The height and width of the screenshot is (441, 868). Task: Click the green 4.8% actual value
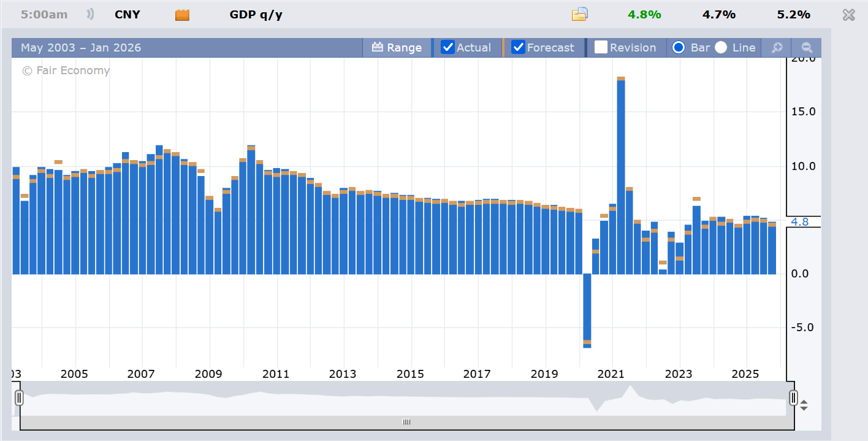644,15
